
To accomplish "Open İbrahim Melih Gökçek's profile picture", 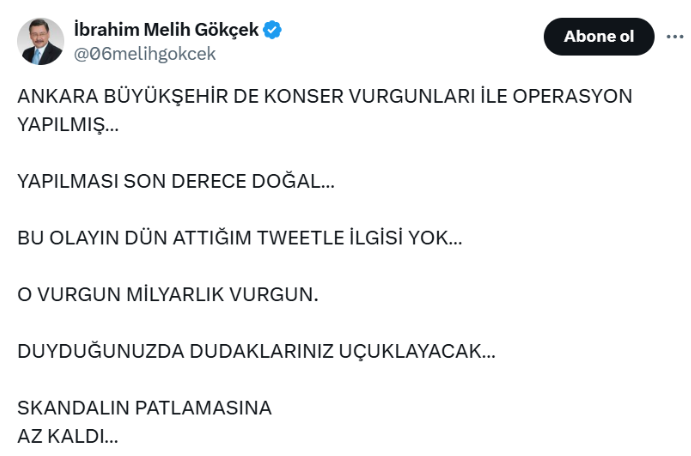I will 40,41.
